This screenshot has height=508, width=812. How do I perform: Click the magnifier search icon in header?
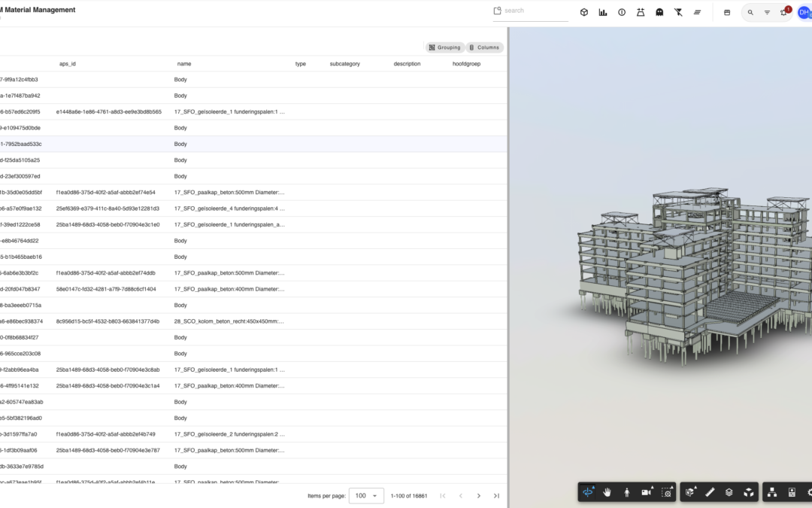(750, 13)
